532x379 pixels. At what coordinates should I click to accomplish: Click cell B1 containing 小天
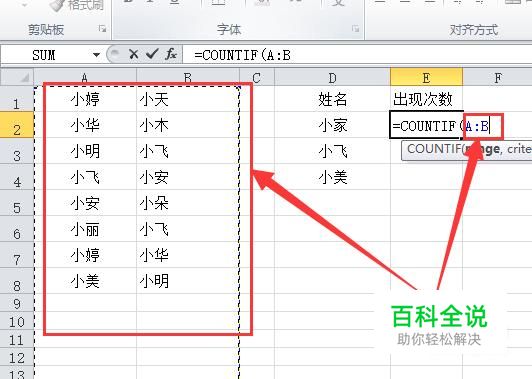point(188,99)
